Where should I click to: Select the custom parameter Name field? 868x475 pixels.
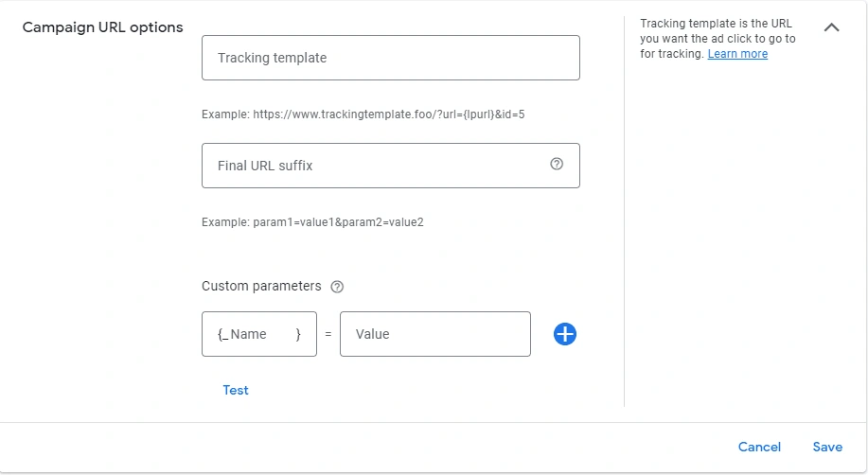[259, 334]
